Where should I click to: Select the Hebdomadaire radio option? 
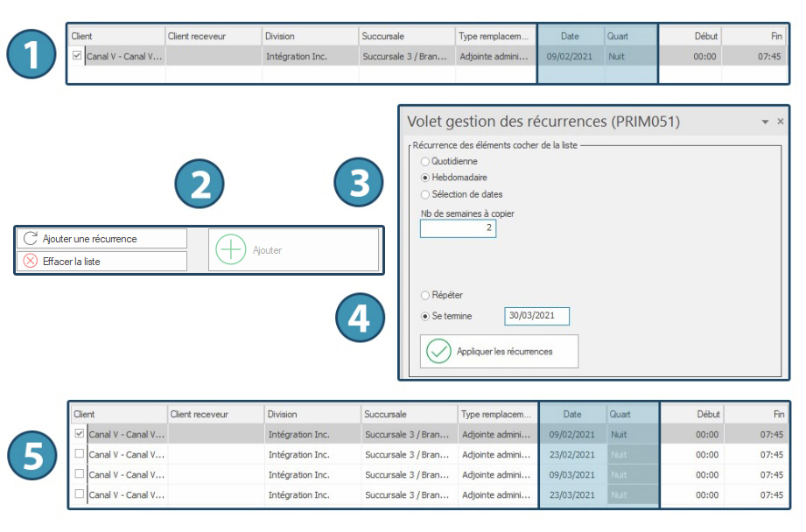[x=425, y=178]
